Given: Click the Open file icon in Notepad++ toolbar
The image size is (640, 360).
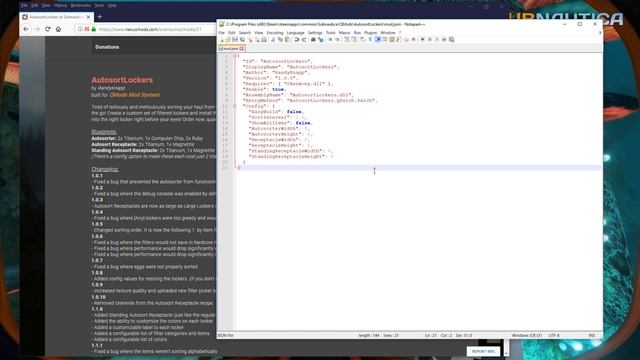Looking at the screenshot, I should point(228,40).
